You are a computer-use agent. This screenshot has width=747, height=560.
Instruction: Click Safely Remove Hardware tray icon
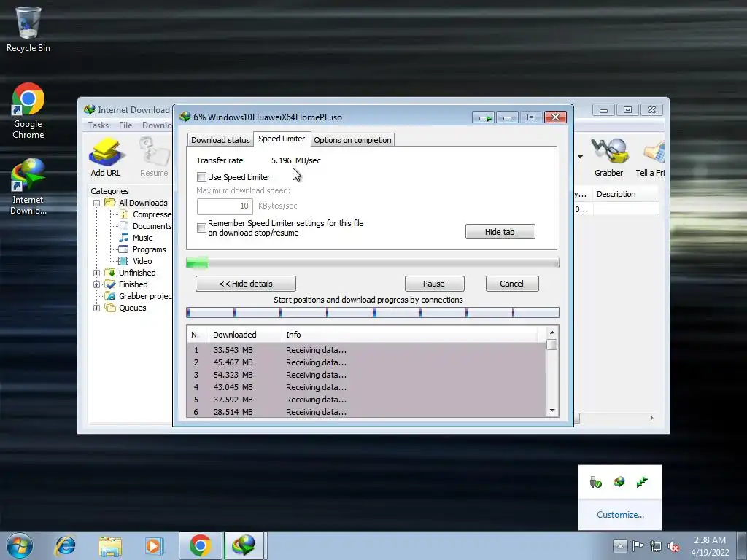pos(595,482)
